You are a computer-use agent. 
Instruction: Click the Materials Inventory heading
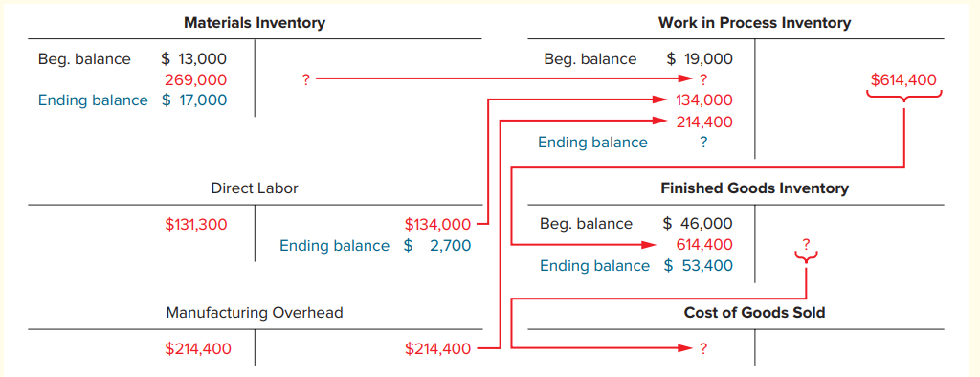click(255, 23)
